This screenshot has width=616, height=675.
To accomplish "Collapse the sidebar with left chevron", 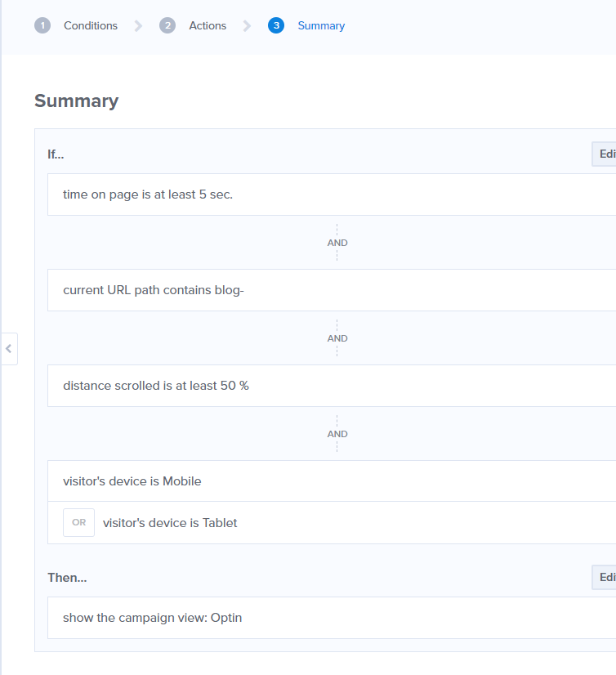I will coord(9,349).
